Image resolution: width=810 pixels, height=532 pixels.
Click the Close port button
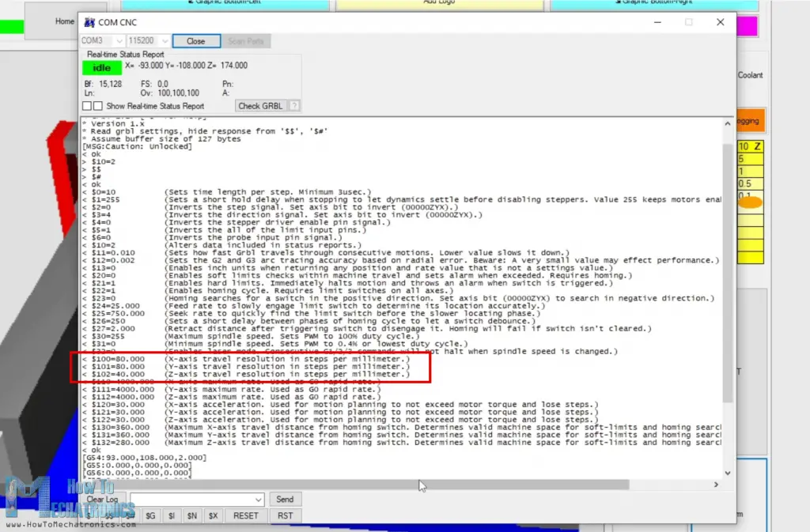(195, 41)
